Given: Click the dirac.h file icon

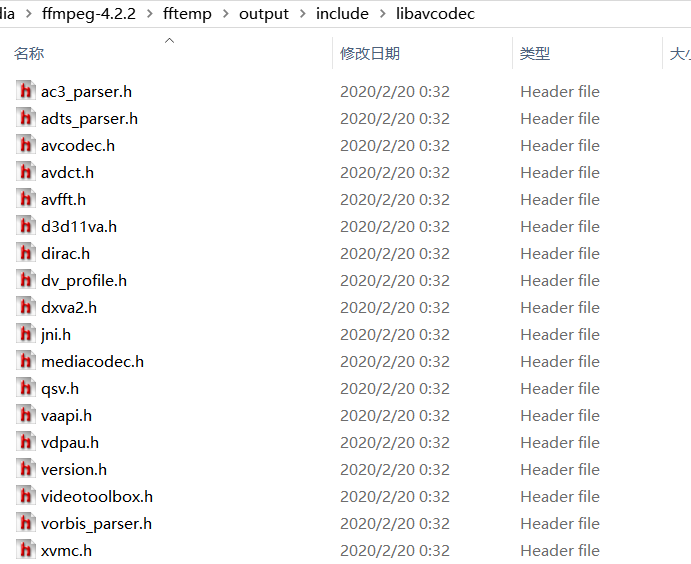Looking at the screenshot, I should (x=26, y=253).
